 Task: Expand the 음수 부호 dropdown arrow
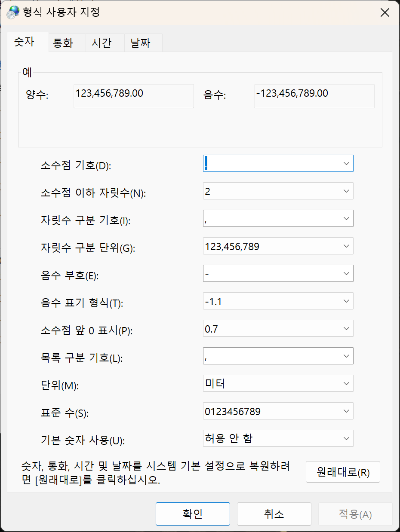[x=346, y=274]
